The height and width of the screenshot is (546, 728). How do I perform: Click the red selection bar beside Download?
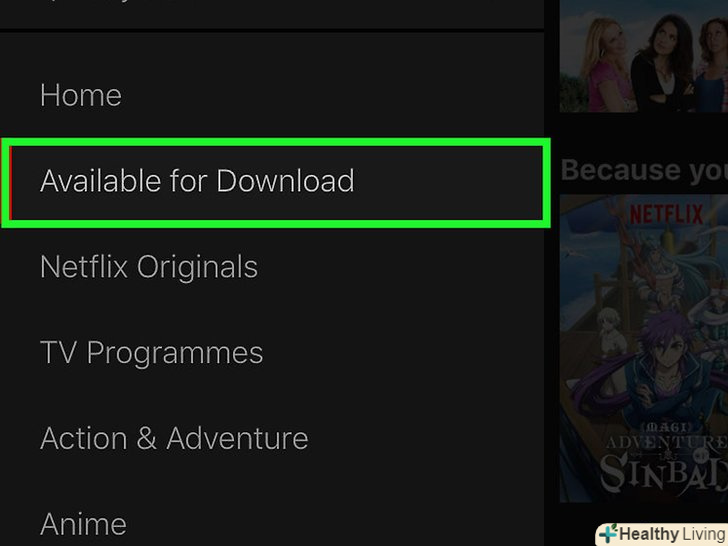(10, 182)
